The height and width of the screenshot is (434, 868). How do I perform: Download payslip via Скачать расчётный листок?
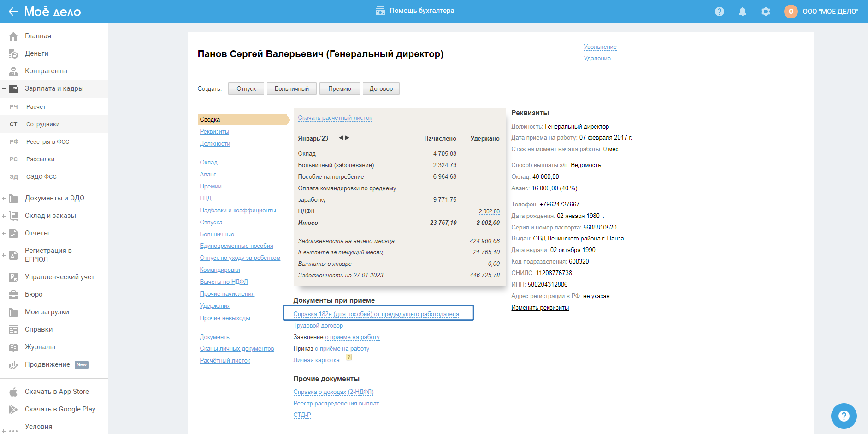click(x=335, y=118)
